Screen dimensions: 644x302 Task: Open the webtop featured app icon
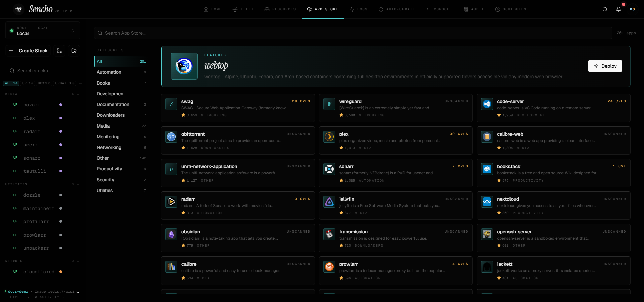[x=184, y=66]
